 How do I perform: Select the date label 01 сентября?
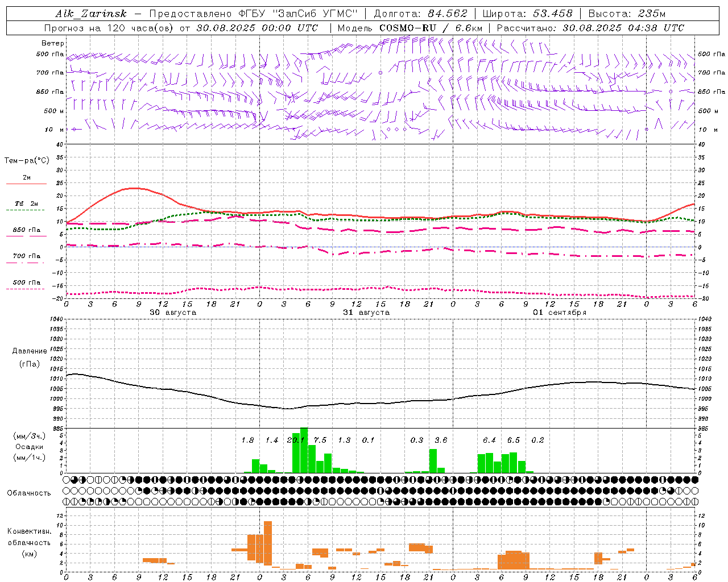560,313
